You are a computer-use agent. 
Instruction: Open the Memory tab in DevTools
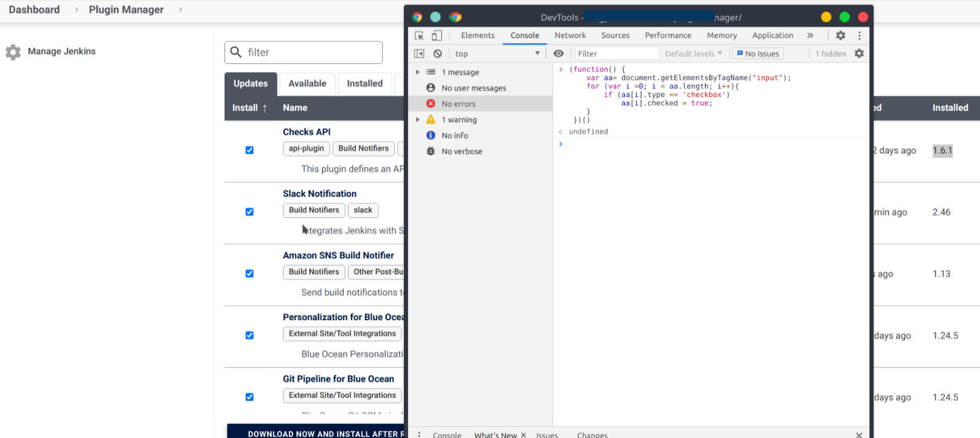[722, 35]
